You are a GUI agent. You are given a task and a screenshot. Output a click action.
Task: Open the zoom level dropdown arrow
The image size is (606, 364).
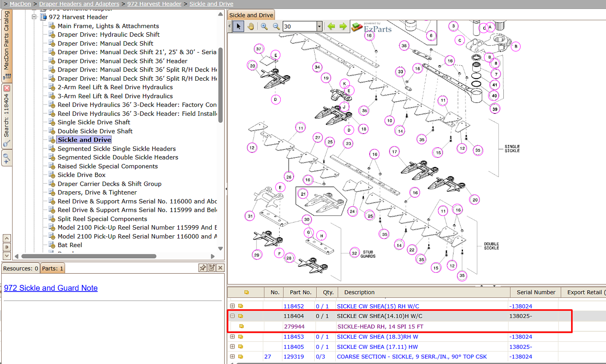click(319, 26)
